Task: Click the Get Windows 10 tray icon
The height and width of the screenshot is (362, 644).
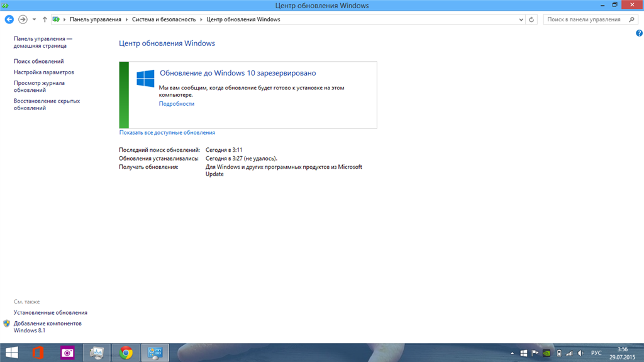Action: (524, 353)
